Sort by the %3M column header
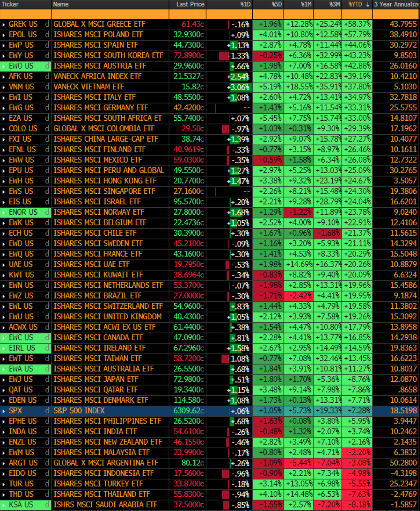Viewport: 420px width, 511px height. (x=335, y=4)
